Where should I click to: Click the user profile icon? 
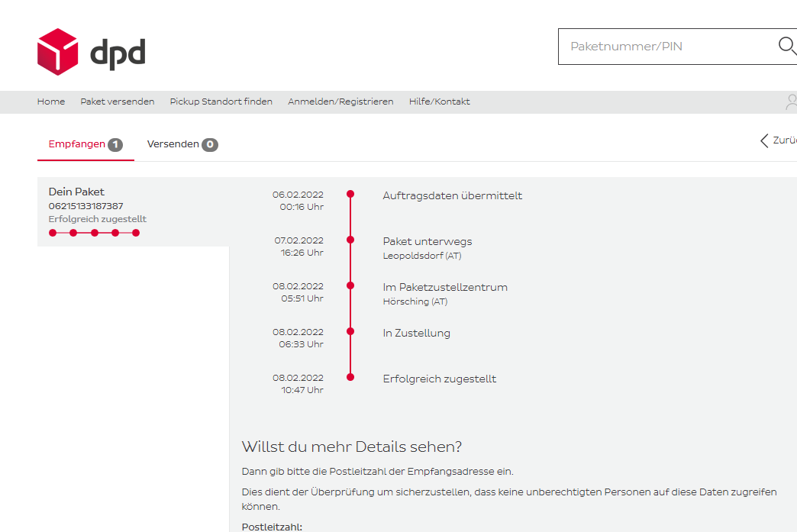point(792,102)
